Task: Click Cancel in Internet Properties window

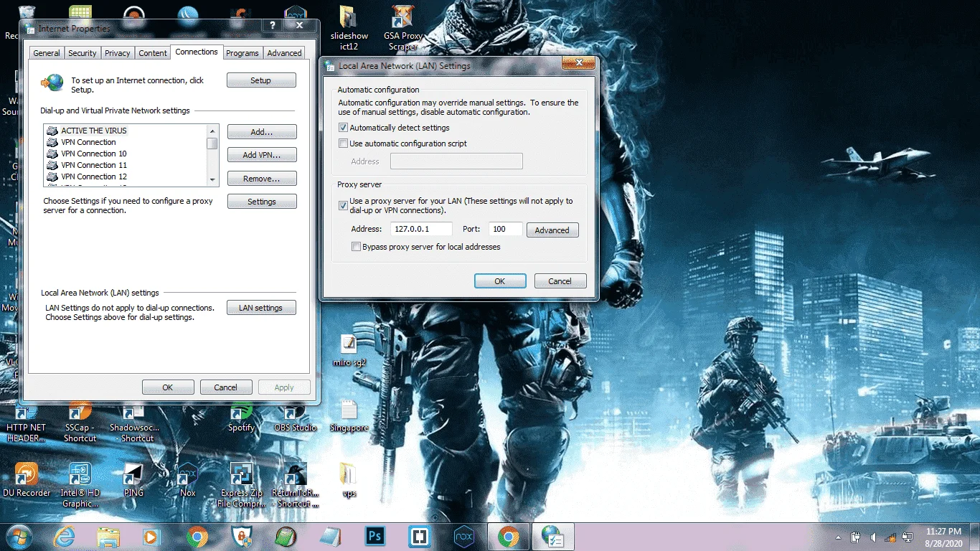Action: 226,387
